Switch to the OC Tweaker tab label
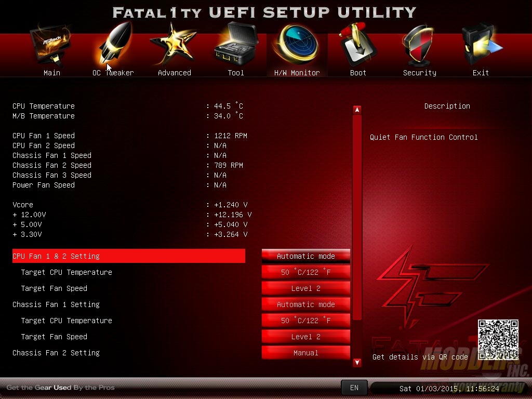532x399 pixels. tap(113, 73)
